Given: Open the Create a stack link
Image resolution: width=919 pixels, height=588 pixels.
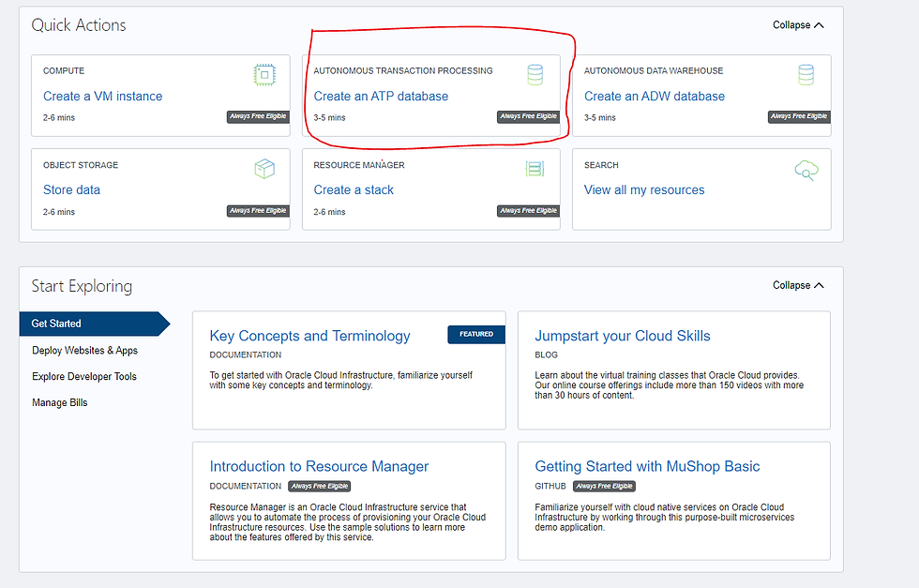Looking at the screenshot, I should click(354, 190).
